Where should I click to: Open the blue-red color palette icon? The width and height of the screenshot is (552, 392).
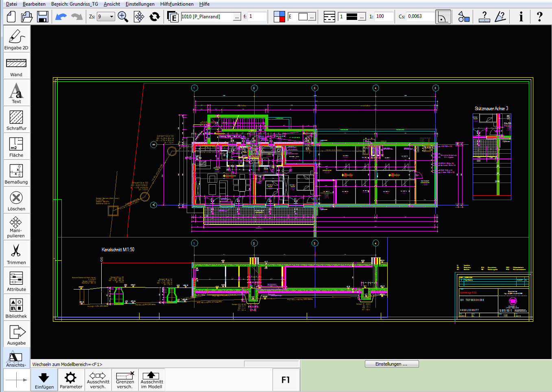279,17
